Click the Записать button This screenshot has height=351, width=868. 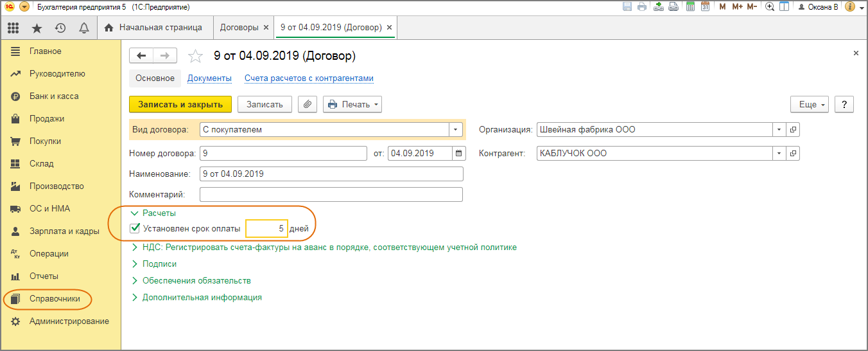tap(265, 104)
